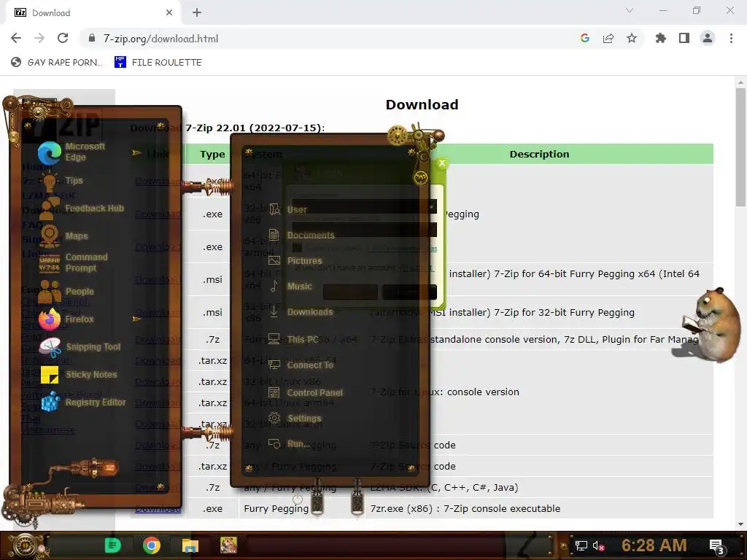Click the 6:28 AM clock
This screenshot has width=747, height=560.
point(654,545)
